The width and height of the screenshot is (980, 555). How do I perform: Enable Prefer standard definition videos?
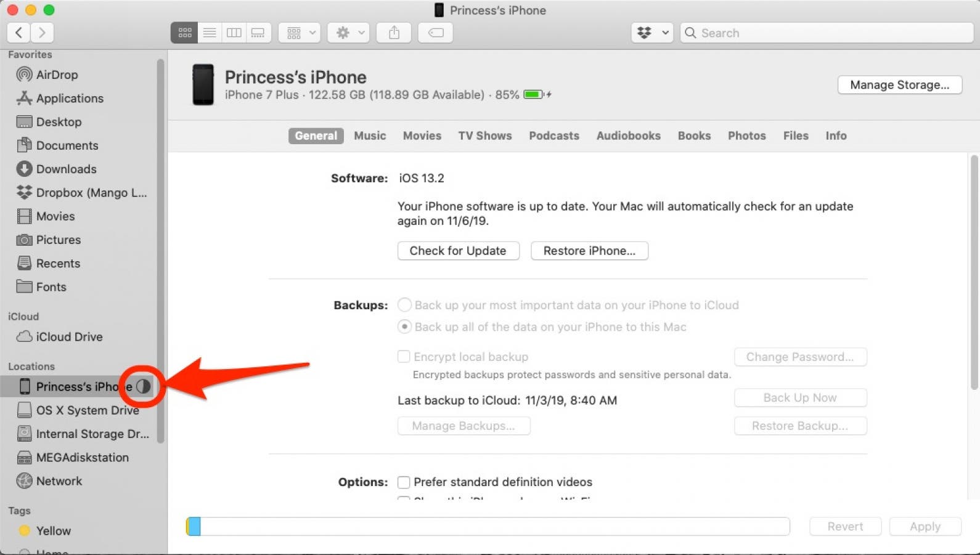[x=404, y=482]
